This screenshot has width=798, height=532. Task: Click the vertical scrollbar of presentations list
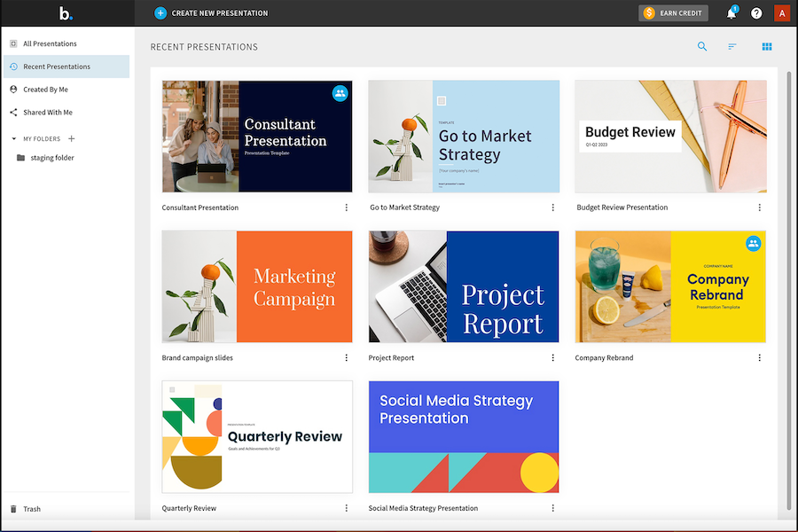coord(789,290)
